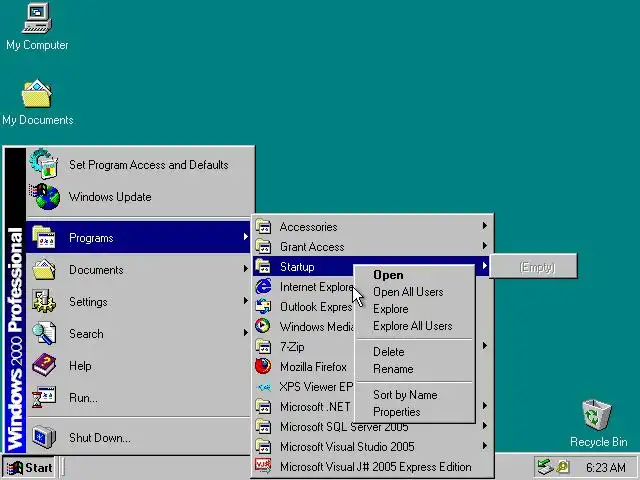
Task: Click the Mozilla Firefox label
Action: coord(313,367)
